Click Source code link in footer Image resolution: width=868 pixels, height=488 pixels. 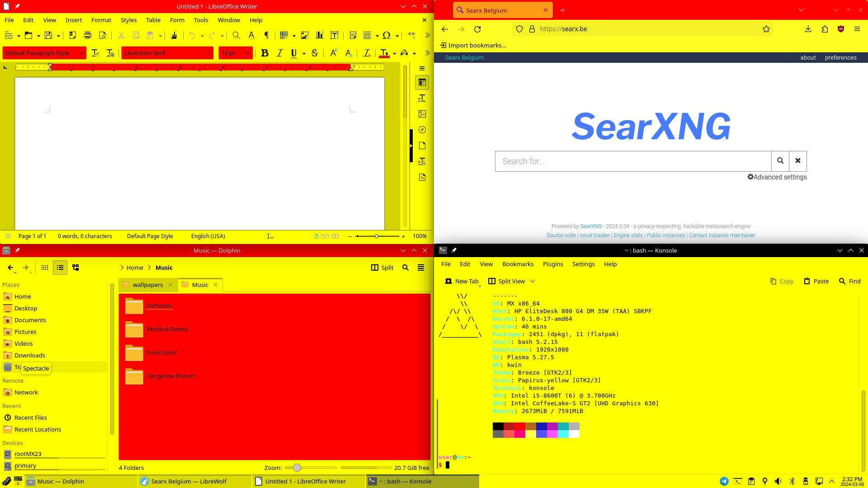[x=561, y=235]
